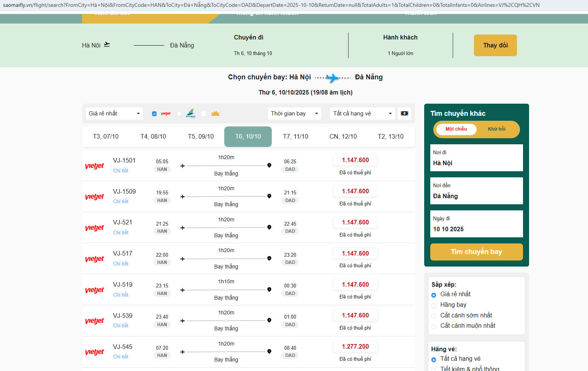Click the Ngày đi date field
The image size is (588, 371).
[x=476, y=224]
